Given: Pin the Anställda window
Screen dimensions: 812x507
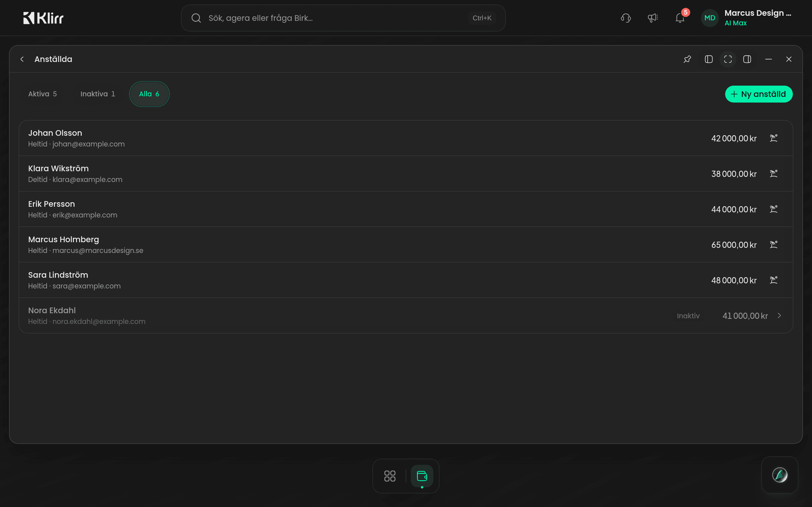Looking at the screenshot, I should pyautogui.click(x=687, y=59).
